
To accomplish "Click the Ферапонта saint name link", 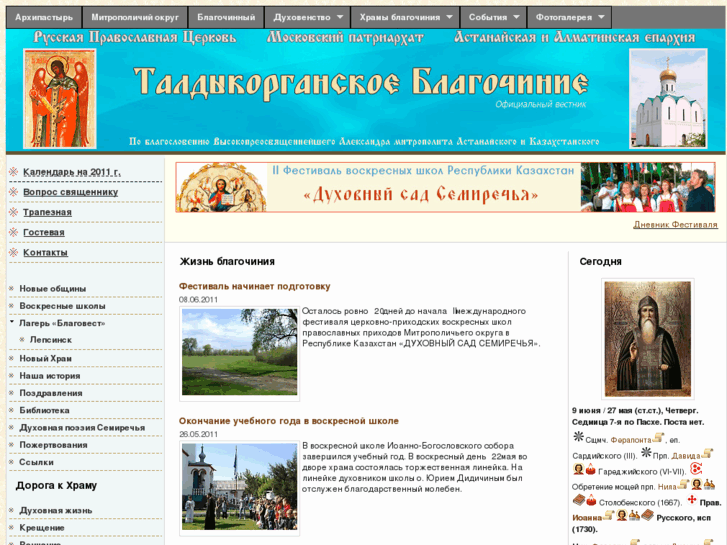I will click(631, 440).
